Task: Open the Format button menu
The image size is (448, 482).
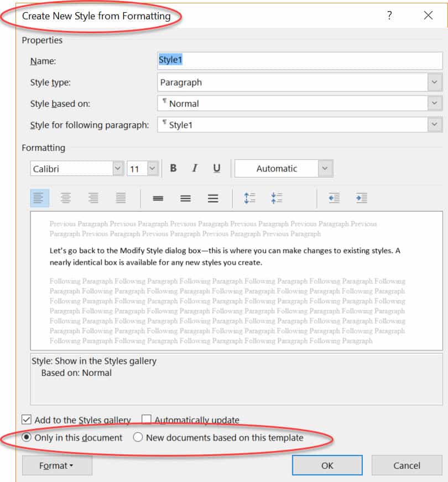Action: [57, 465]
